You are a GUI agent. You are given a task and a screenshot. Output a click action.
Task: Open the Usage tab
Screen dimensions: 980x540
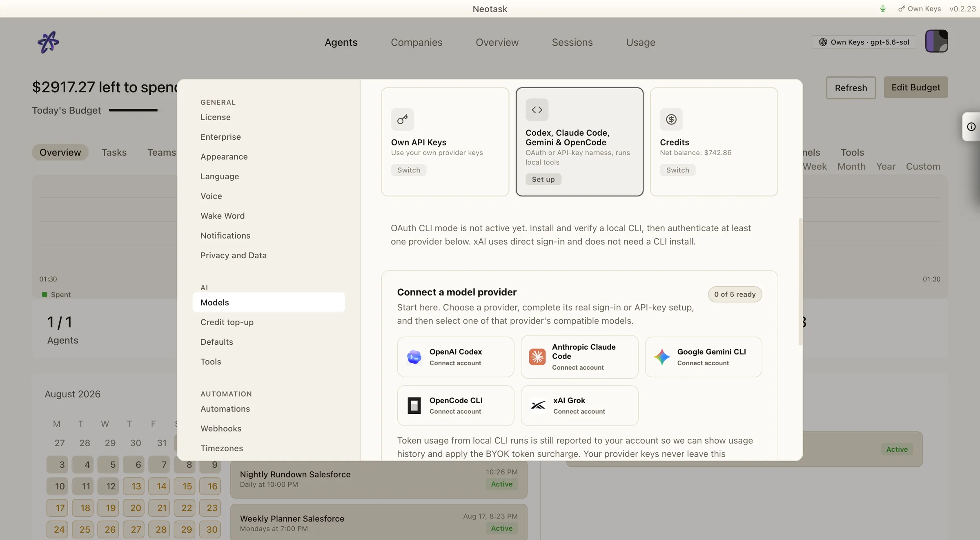(x=640, y=42)
